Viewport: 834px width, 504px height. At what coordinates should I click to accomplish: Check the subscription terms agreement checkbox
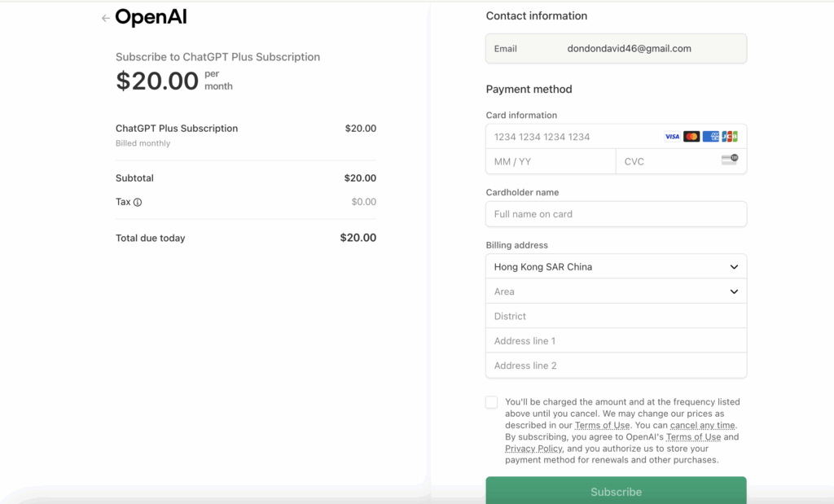(x=492, y=402)
